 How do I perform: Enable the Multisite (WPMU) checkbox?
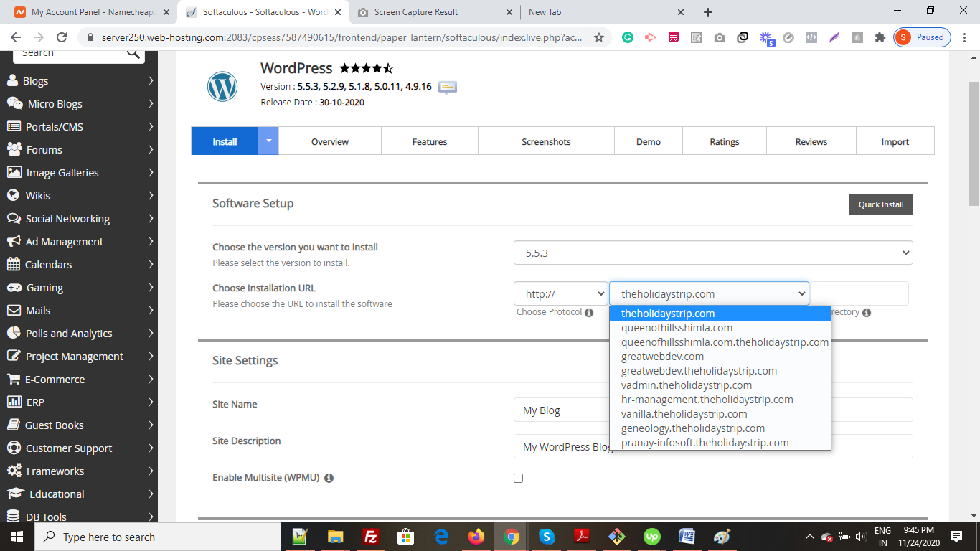point(519,478)
